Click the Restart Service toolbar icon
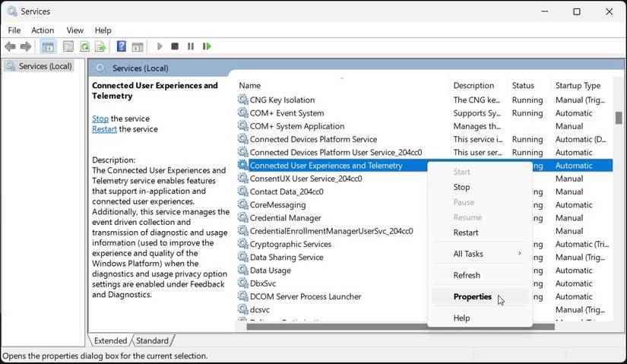This screenshot has width=627, height=364. tap(207, 46)
